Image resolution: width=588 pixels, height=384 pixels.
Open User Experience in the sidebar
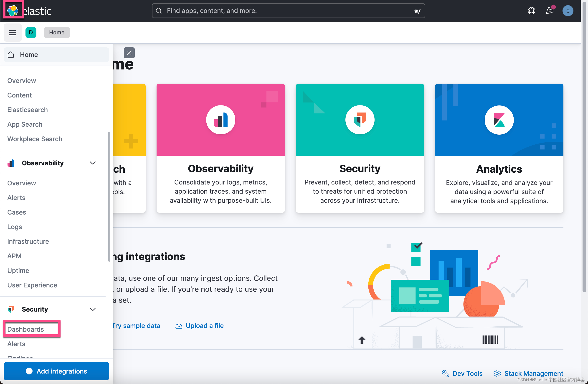[x=32, y=285]
